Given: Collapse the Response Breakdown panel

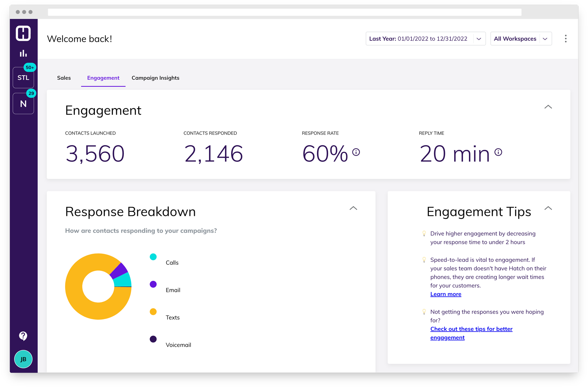Looking at the screenshot, I should [x=353, y=208].
